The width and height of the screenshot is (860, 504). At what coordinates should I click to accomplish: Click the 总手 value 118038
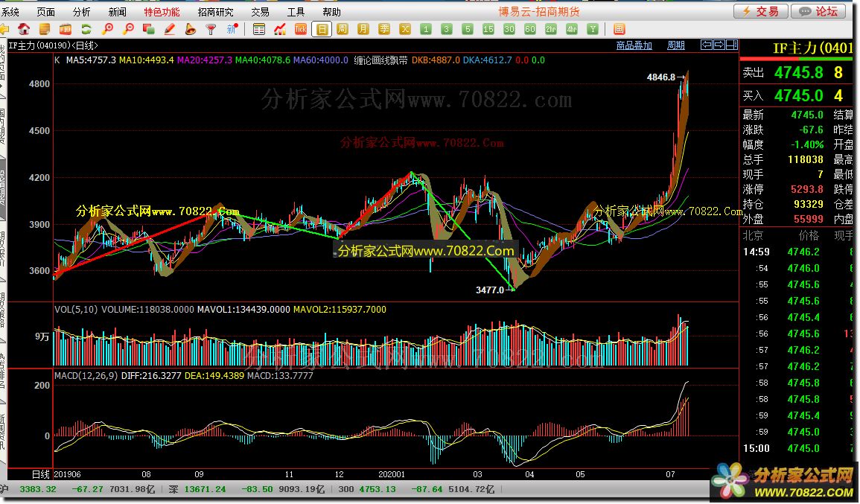(805, 159)
